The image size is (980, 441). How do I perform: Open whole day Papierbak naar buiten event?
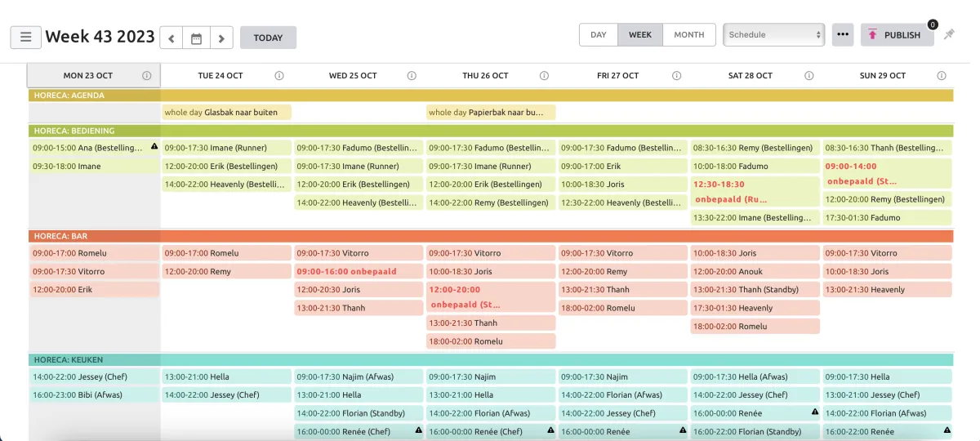pyautogui.click(x=491, y=112)
